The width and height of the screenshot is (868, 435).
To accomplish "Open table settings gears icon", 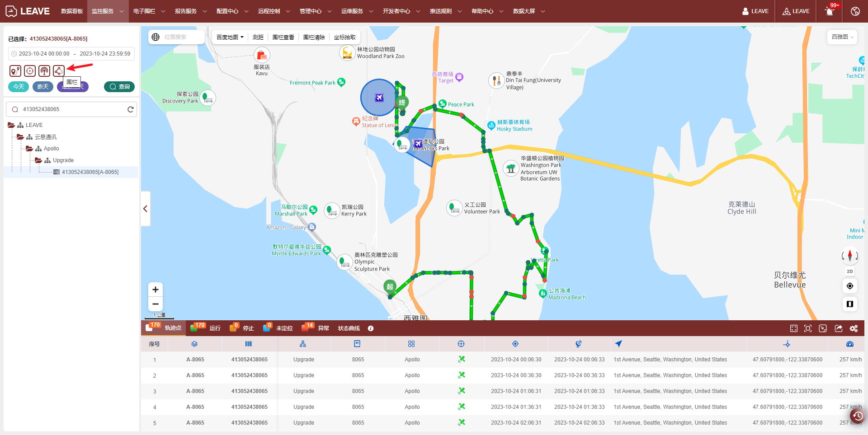I will [x=854, y=328].
